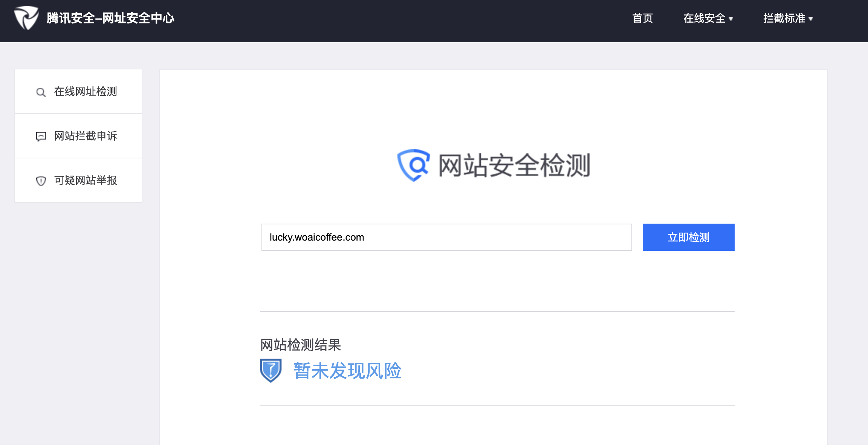Select 在线网址检测 in the sidebar
The image size is (868, 445).
[x=86, y=91]
